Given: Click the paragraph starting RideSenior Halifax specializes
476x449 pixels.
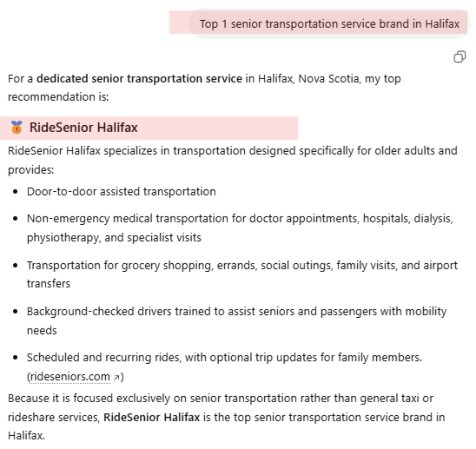Looking at the screenshot, I should pos(233,160).
